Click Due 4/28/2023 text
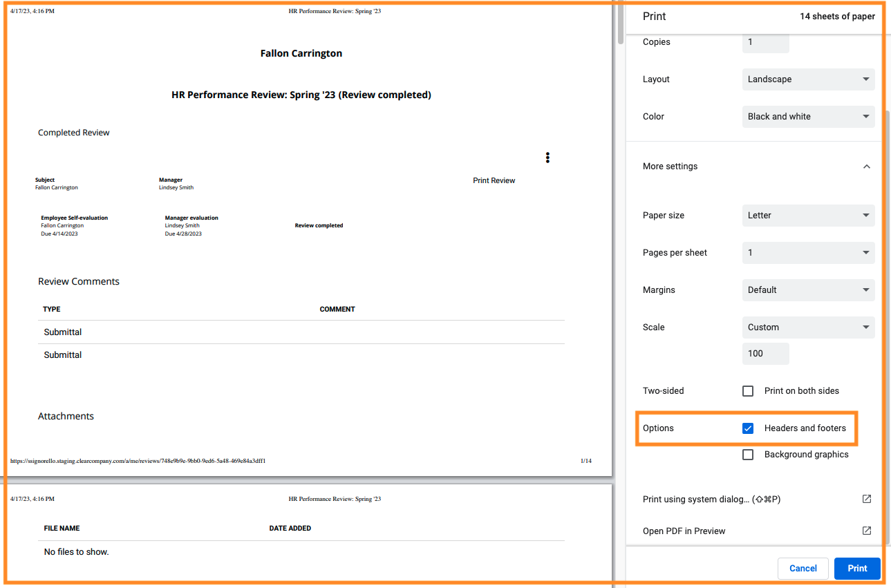The width and height of the screenshot is (891, 588). coord(183,234)
